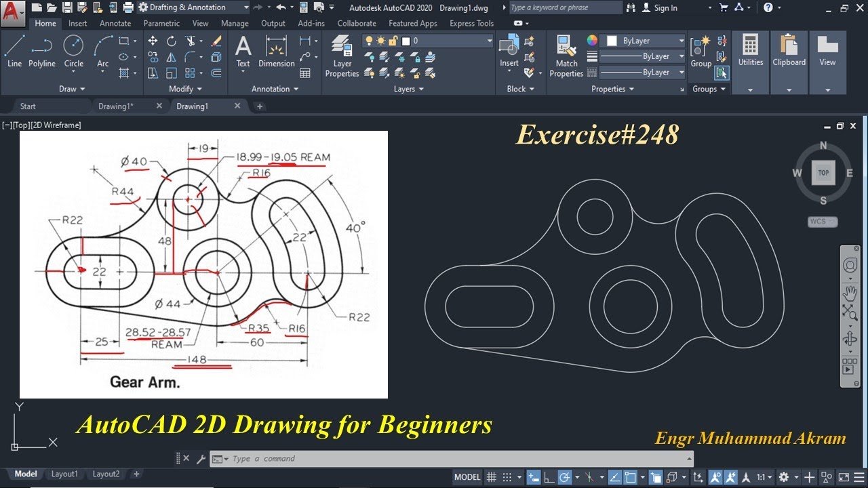868x488 pixels.
Task: Open the ByLayer linetype dropdown
Action: tap(642, 72)
